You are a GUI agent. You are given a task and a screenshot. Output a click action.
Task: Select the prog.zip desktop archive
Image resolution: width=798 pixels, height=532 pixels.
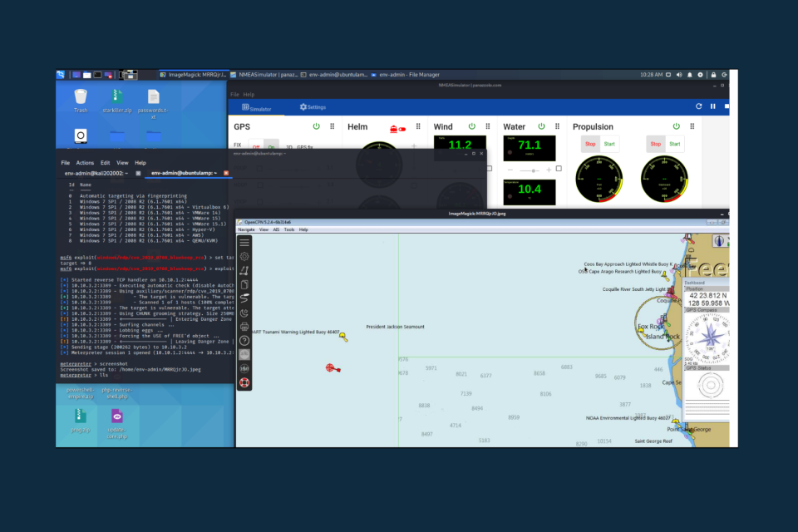click(x=81, y=421)
